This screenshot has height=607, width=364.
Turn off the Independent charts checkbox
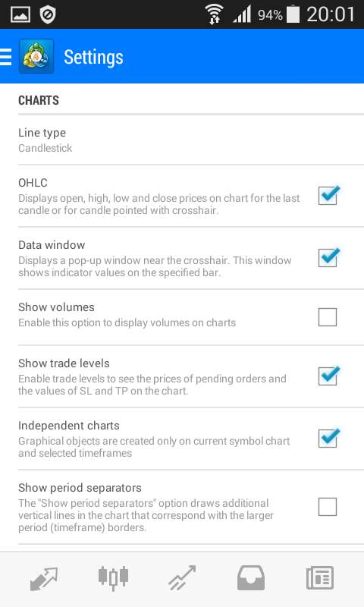tap(328, 439)
